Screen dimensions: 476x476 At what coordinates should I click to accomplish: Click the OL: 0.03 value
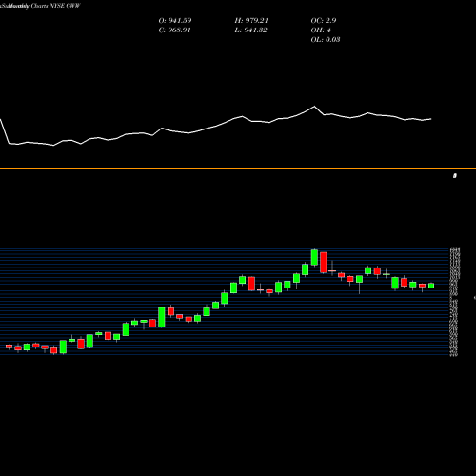click(326, 40)
